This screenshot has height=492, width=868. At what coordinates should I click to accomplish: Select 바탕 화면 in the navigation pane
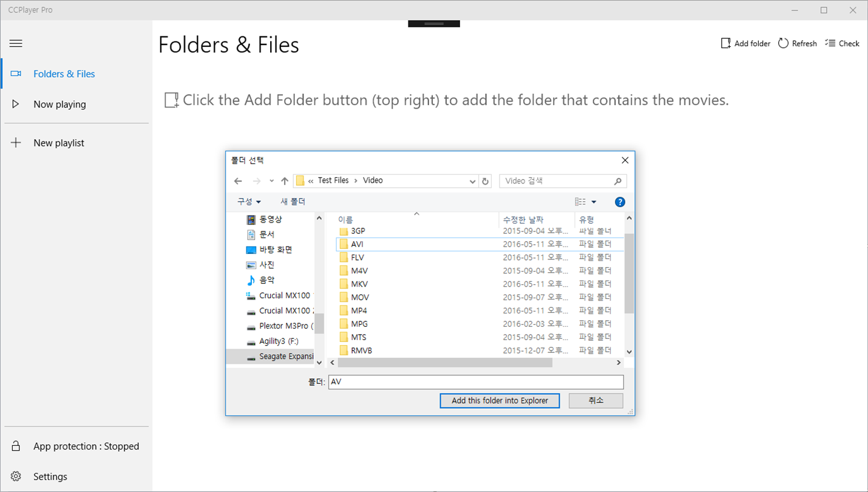[x=270, y=250]
